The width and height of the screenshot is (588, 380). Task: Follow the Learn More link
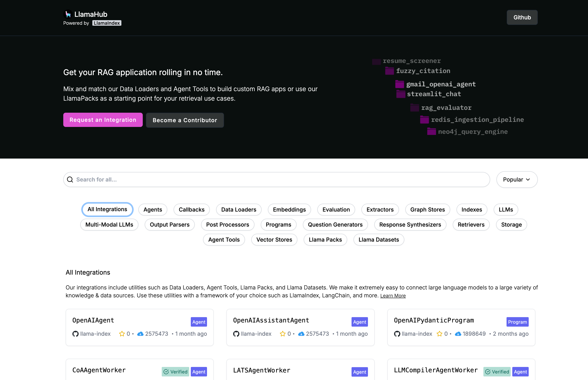click(x=393, y=296)
